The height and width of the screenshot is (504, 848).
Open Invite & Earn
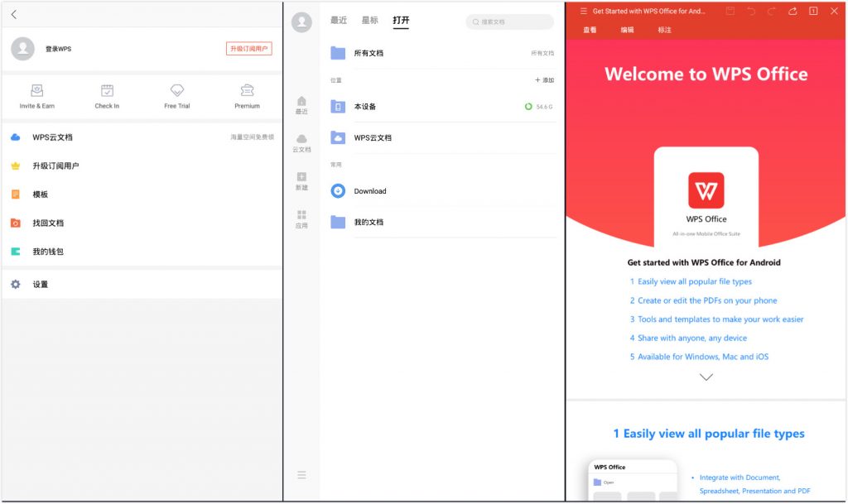[x=36, y=97]
